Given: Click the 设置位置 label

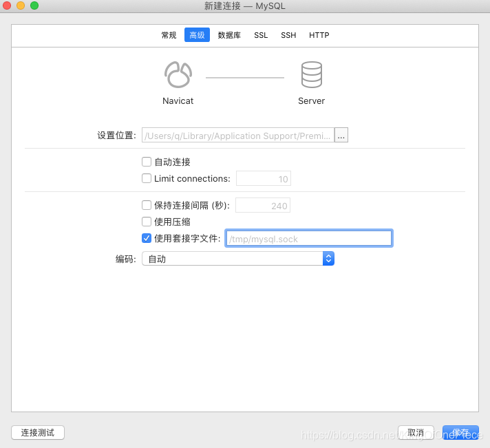Looking at the screenshot, I should point(116,136).
